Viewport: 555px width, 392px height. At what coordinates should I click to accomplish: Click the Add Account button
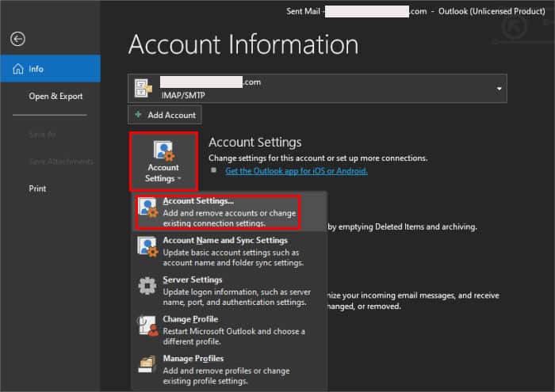pos(165,115)
